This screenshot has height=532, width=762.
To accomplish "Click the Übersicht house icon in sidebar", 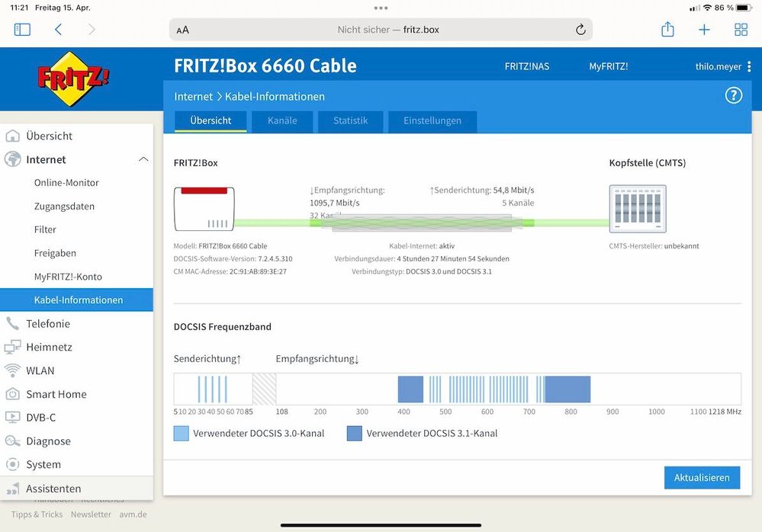I will coord(13,136).
